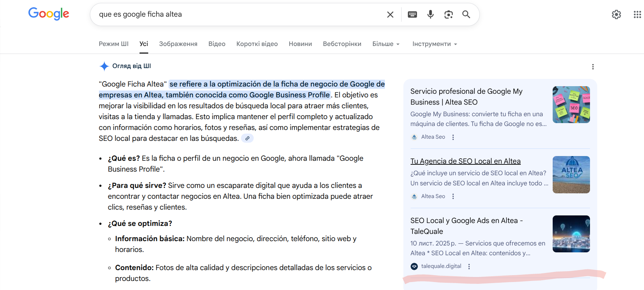Clear the search query with X icon
Screen dimensions: 644x290
pyautogui.click(x=390, y=14)
